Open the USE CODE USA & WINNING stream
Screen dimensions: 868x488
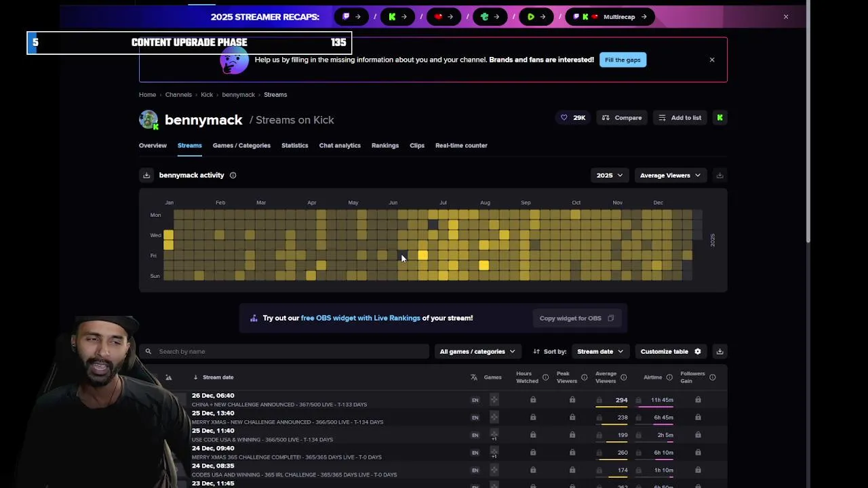[x=262, y=440]
